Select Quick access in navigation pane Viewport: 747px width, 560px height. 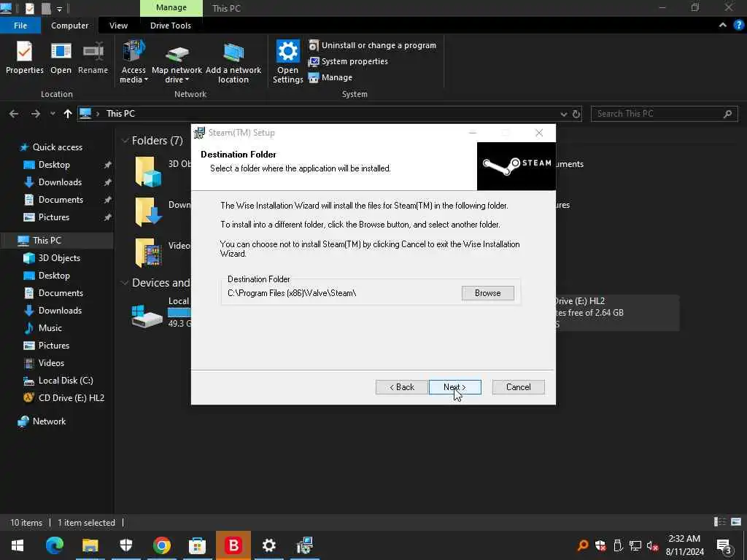click(x=57, y=147)
